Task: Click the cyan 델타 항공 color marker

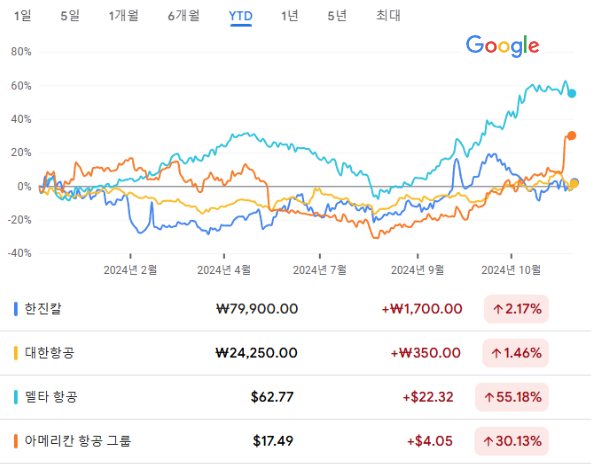Action: 16,397
